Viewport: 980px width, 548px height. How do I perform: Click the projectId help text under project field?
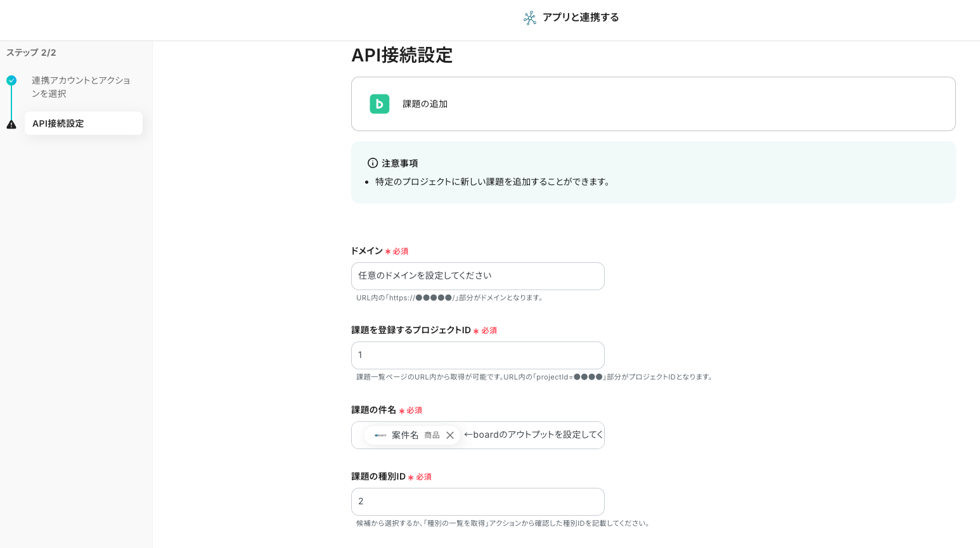(534, 377)
